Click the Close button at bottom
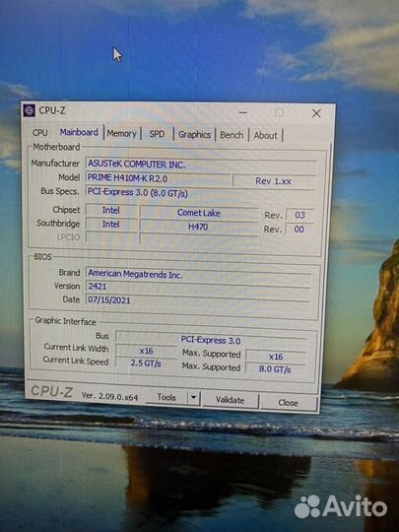Screen dimensions: 399x532 coord(288,403)
